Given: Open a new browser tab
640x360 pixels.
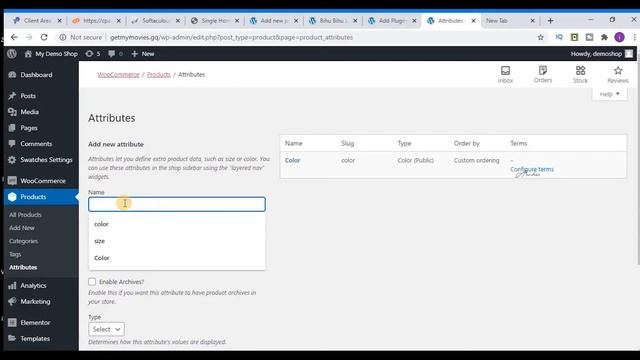Looking at the screenshot, I should [550, 20].
